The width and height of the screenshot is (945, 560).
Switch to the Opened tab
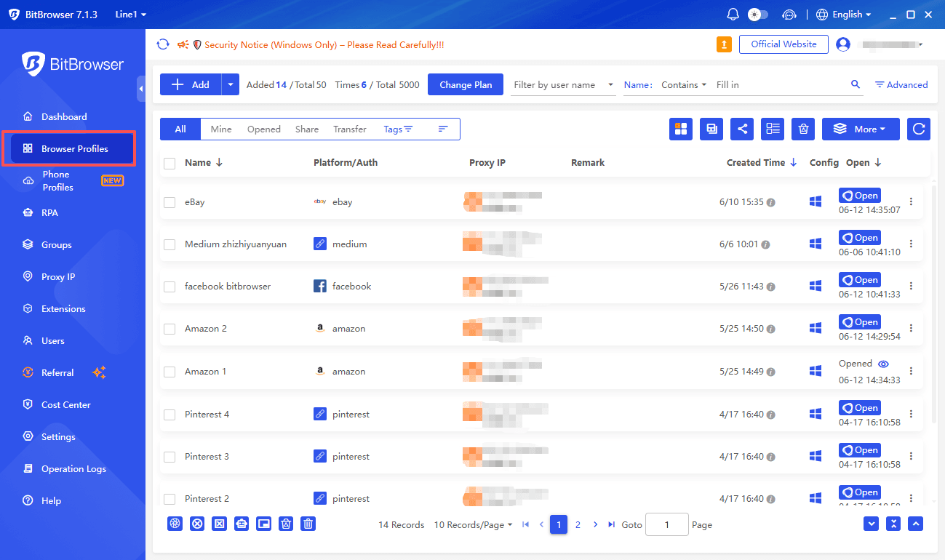tap(263, 129)
